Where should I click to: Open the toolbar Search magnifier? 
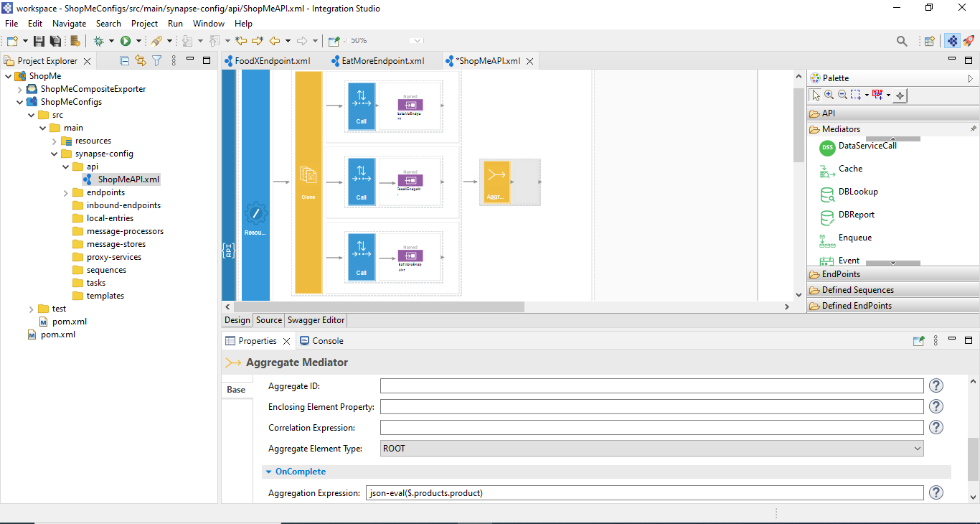point(903,42)
